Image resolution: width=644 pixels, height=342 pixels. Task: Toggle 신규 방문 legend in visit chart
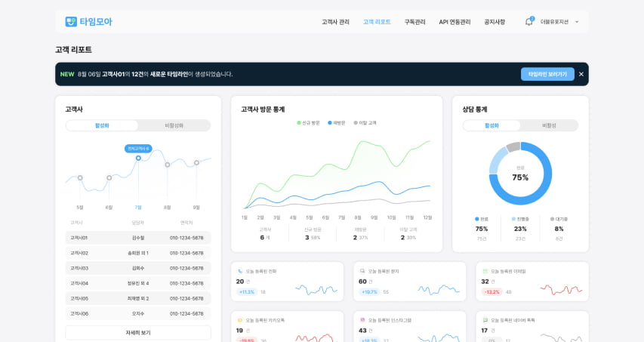coord(308,122)
